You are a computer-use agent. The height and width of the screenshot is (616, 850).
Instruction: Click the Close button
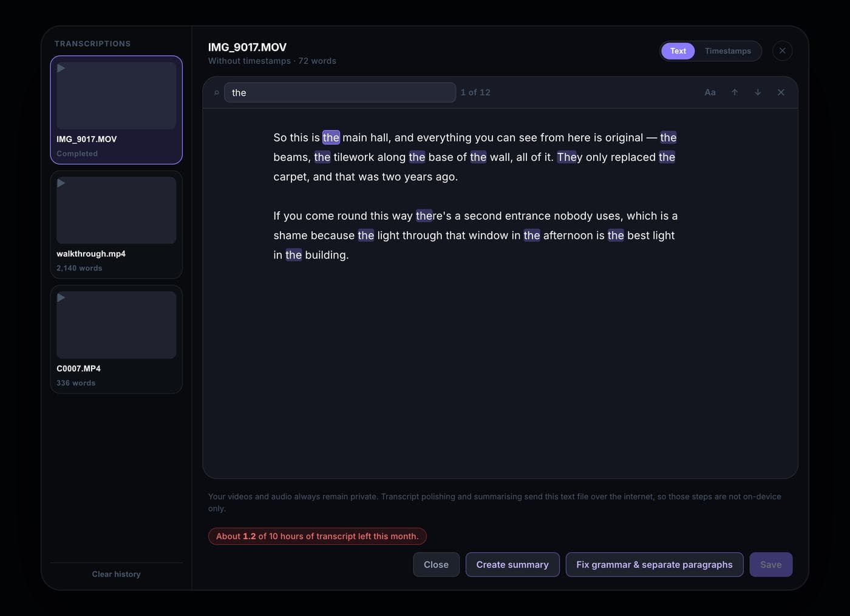tap(436, 564)
